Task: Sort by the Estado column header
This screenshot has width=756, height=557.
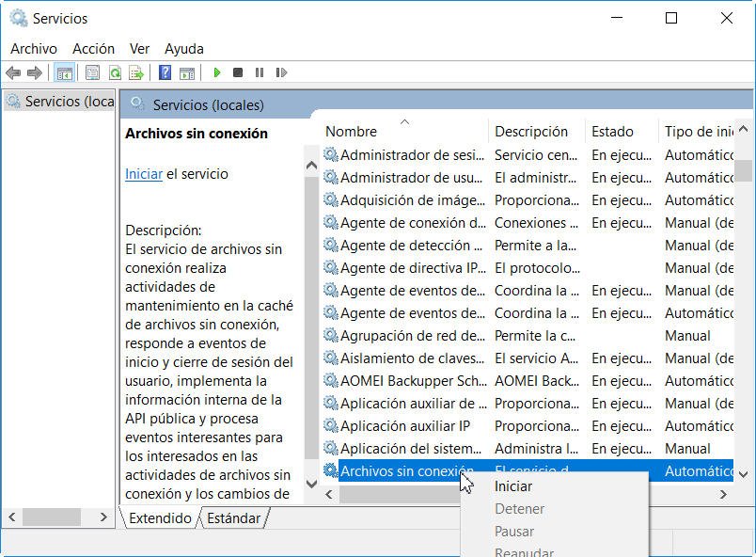Action: (622, 131)
